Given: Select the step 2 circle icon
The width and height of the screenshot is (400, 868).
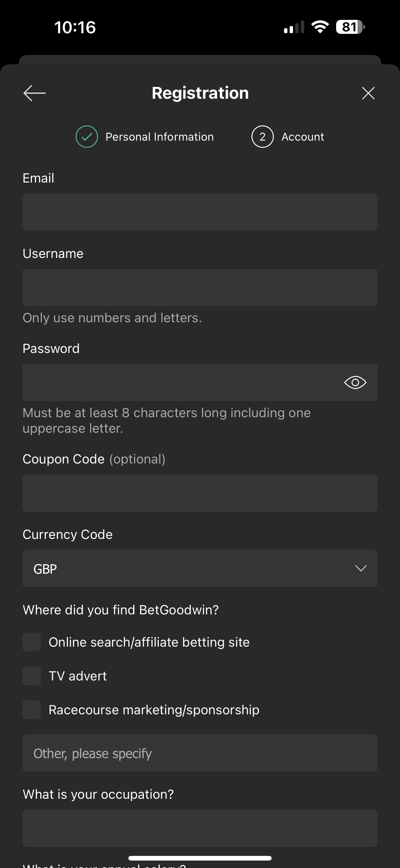Looking at the screenshot, I should [x=262, y=137].
